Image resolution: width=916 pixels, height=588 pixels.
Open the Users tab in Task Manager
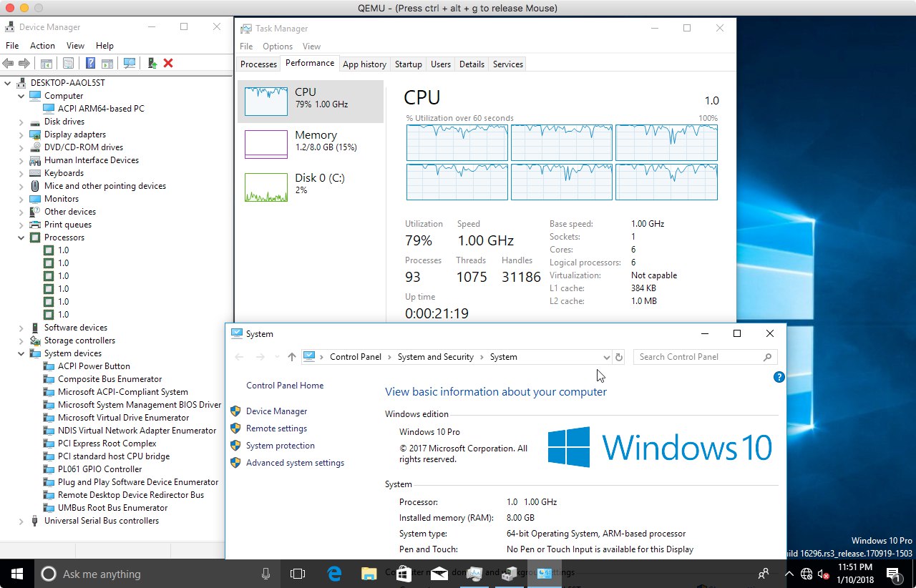point(441,64)
